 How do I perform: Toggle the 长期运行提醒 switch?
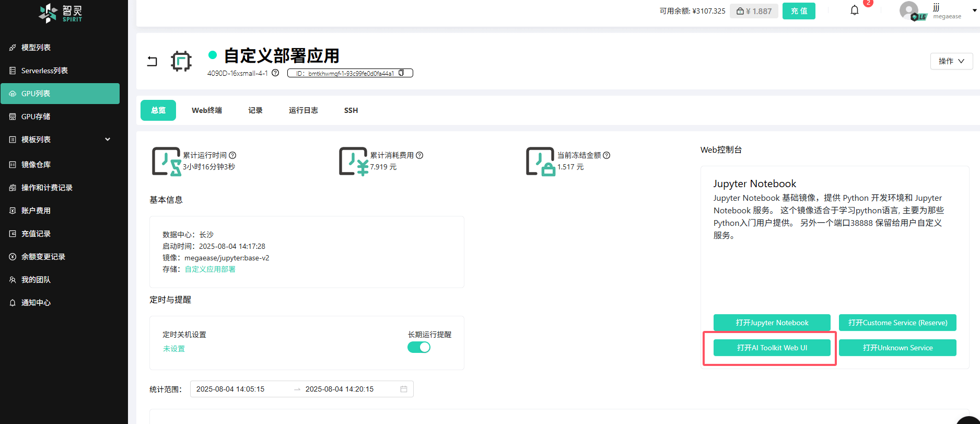coord(419,347)
